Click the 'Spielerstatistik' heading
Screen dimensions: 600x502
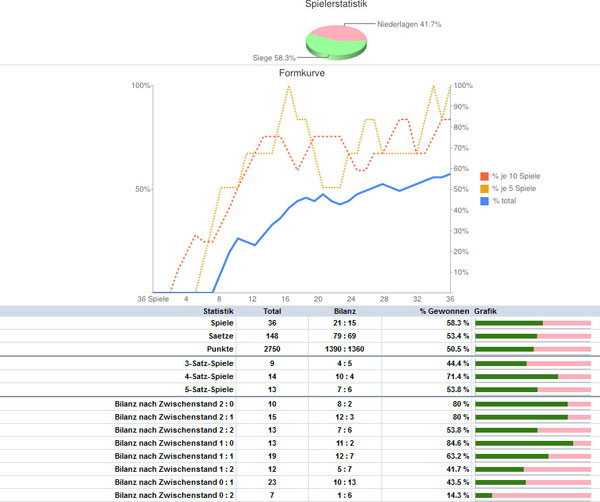[x=336, y=4]
